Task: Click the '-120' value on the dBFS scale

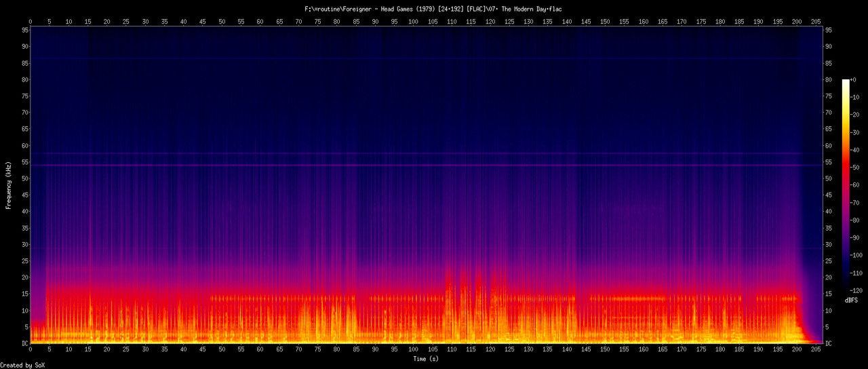Action: pyautogui.click(x=856, y=290)
